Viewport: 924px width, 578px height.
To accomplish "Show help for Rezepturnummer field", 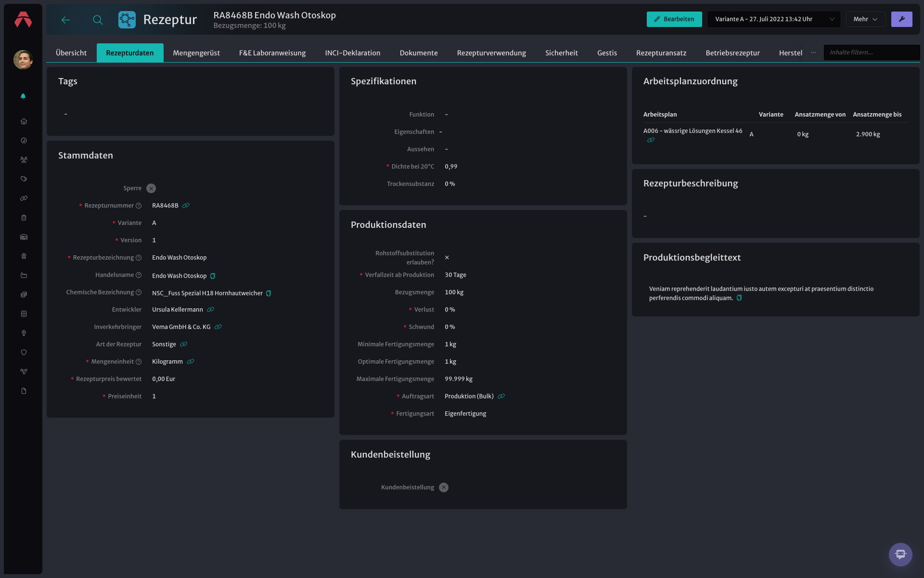I will [139, 206].
